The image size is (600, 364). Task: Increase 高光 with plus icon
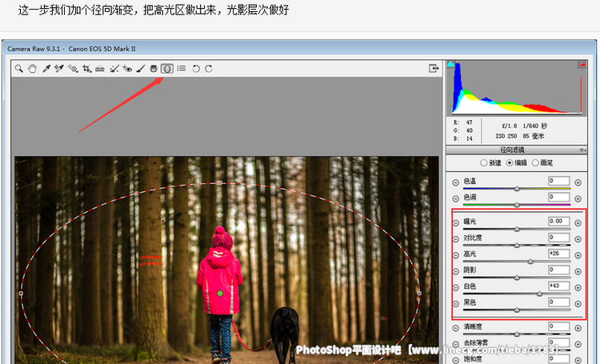pyautogui.click(x=578, y=255)
